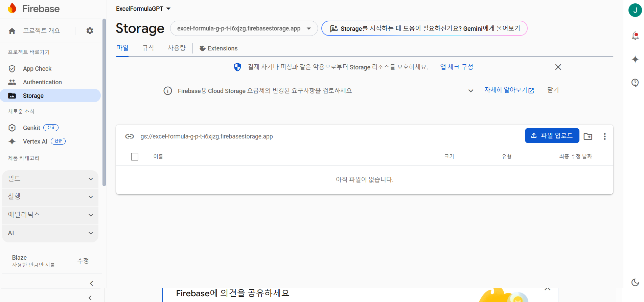Tick the select-all files checkbox
644x302 pixels.
(x=135, y=156)
